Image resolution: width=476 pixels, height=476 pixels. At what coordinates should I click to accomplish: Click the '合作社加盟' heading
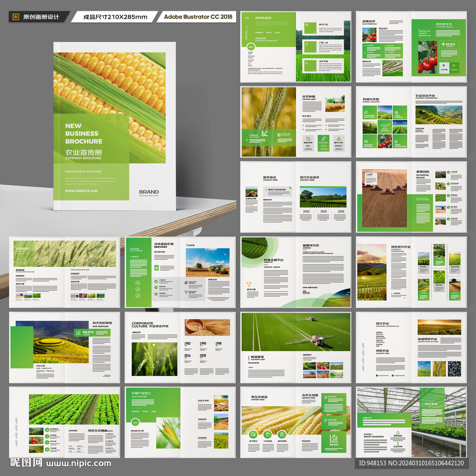click(310, 395)
